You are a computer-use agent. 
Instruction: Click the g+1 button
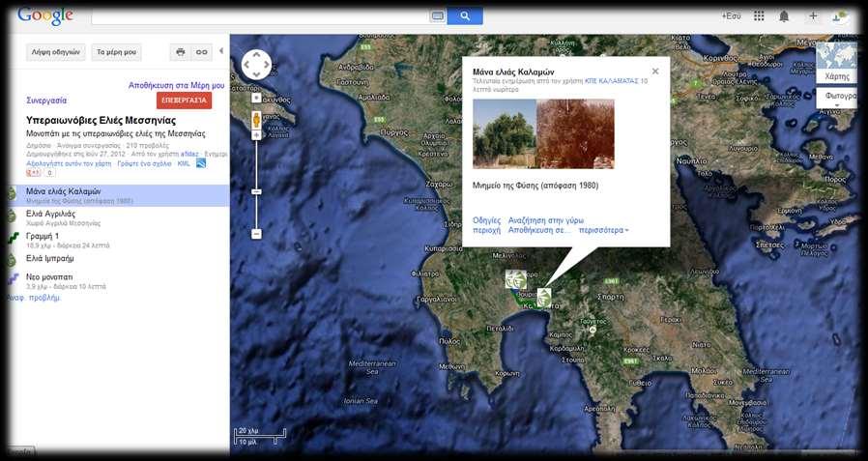33,173
